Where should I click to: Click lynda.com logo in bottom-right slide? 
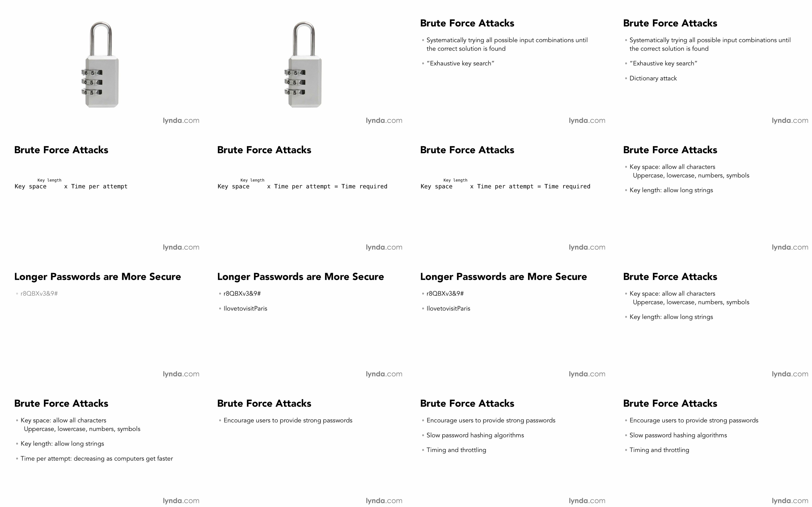(x=790, y=501)
